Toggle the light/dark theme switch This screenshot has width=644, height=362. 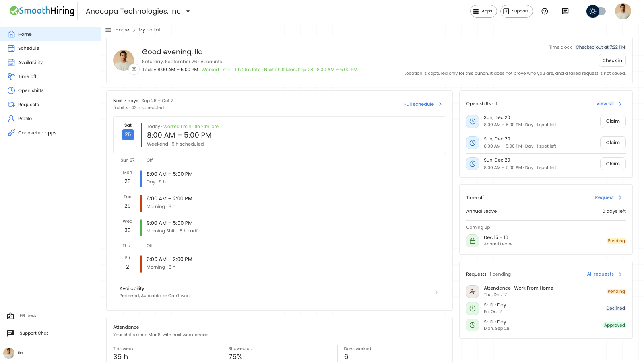point(596,11)
